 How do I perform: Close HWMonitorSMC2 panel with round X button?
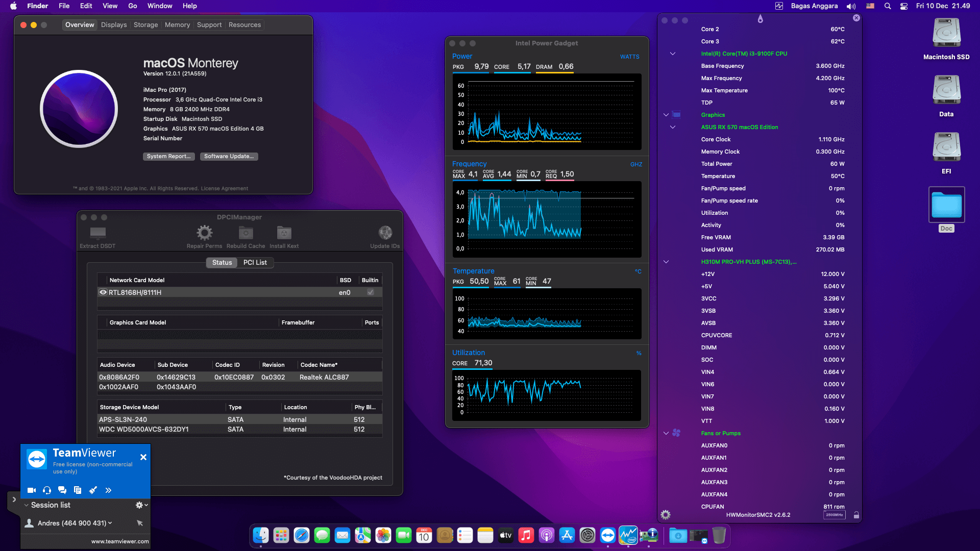pos(856,18)
